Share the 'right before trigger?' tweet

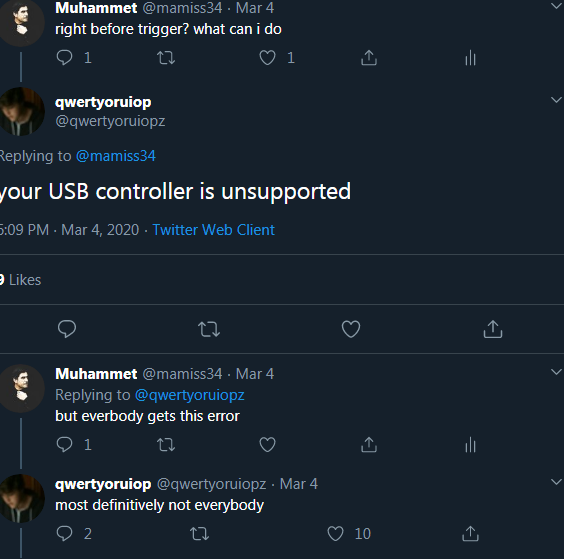point(369,58)
